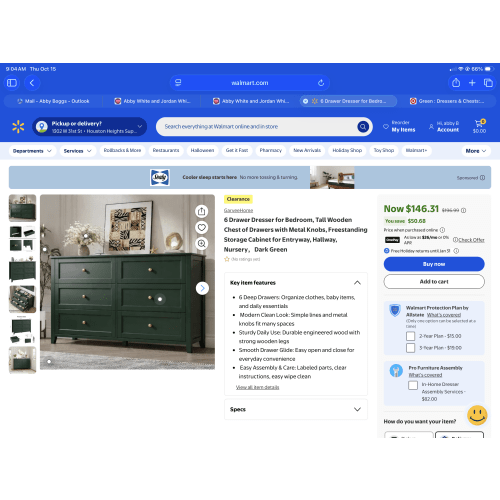Image resolution: width=500 pixels, height=500 pixels.
Task: Close the active 6 Drawer Dresser tab
Action: [x=305, y=101]
